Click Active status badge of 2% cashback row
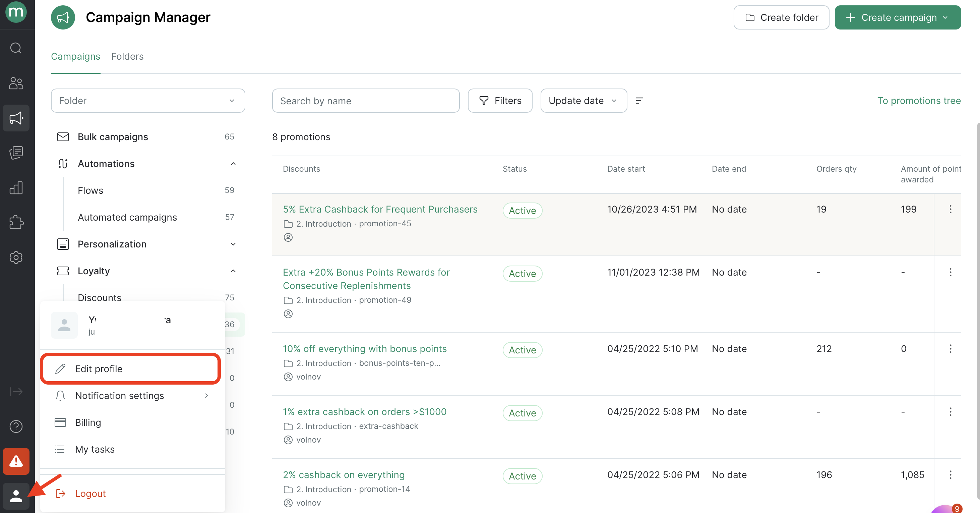The height and width of the screenshot is (513, 980). (522, 476)
